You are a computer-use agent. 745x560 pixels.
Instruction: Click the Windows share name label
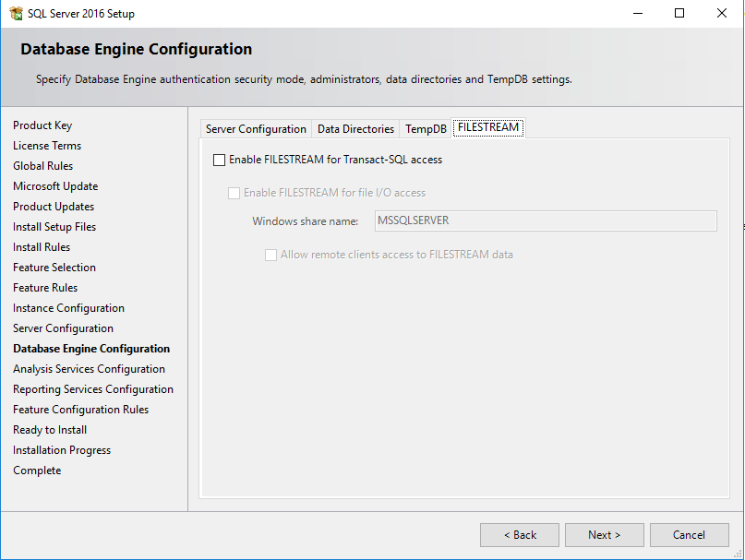click(305, 221)
